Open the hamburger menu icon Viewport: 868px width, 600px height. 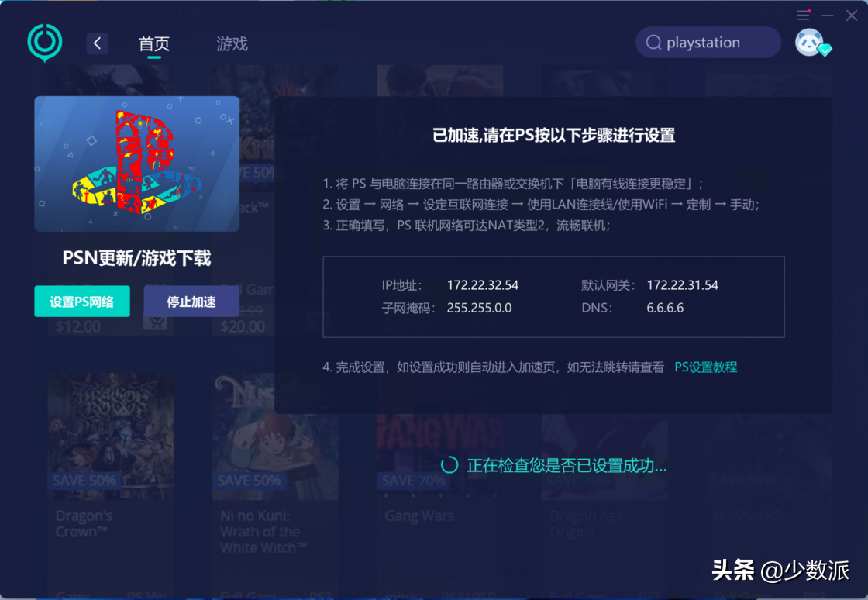pos(803,15)
